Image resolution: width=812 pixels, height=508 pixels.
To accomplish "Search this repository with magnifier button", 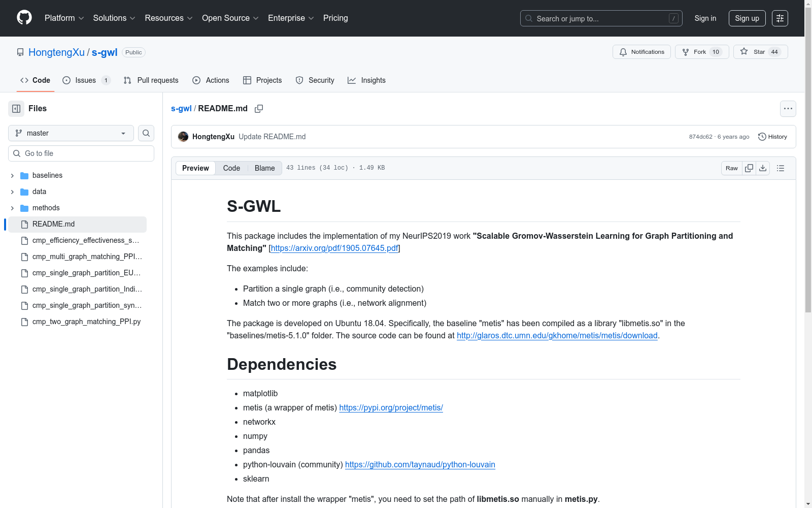I will click(x=146, y=133).
